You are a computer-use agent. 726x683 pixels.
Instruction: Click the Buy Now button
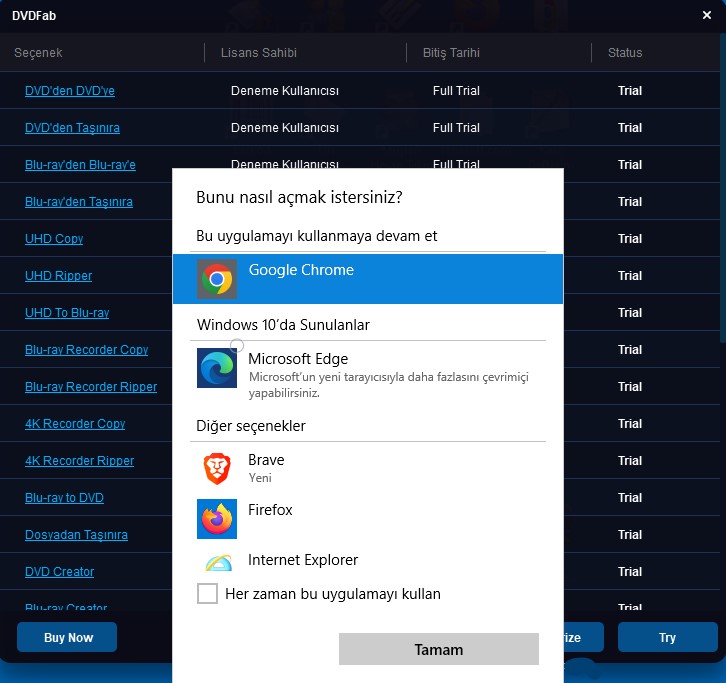[x=67, y=637]
